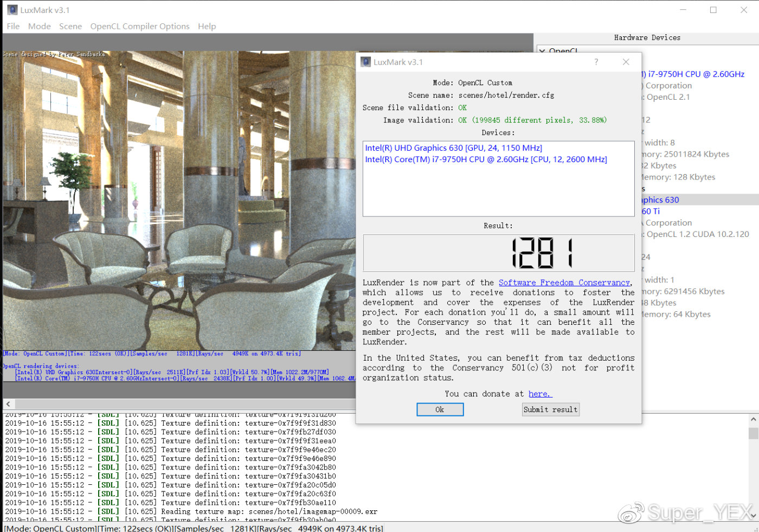This screenshot has height=532, width=759.
Task: Select Intel(R) UHD Graphics 630 device entry
Action: click(x=453, y=148)
